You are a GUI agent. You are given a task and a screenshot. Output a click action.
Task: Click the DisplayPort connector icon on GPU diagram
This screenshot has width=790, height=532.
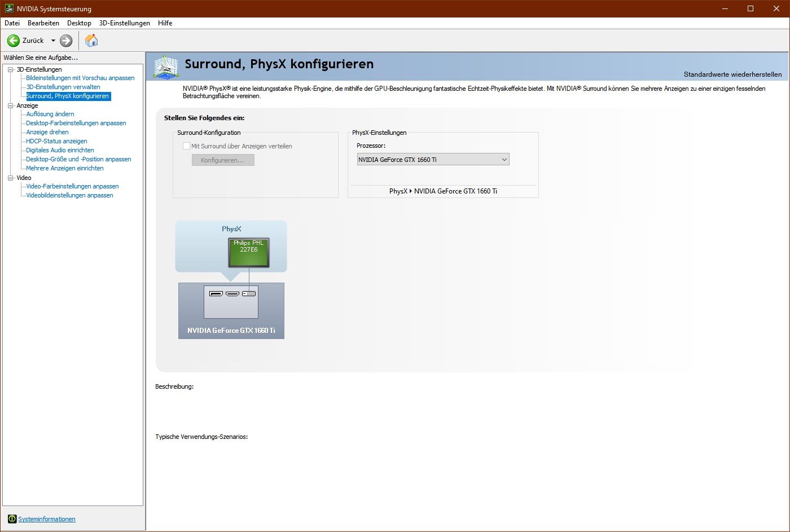tap(216, 293)
